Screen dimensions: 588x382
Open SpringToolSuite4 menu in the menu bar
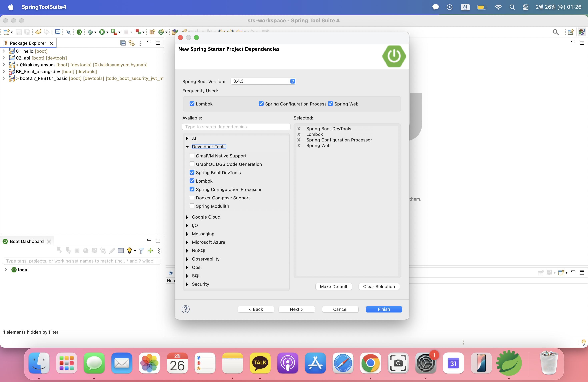(x=44, y=7)
